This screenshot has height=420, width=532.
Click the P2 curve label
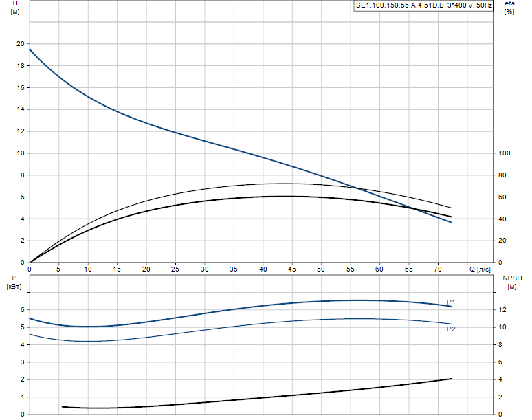pos(451,329)
